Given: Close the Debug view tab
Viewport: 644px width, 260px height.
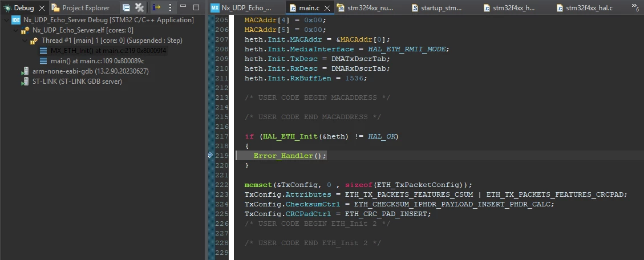Looking at the screenshot, I should [42, 8].
